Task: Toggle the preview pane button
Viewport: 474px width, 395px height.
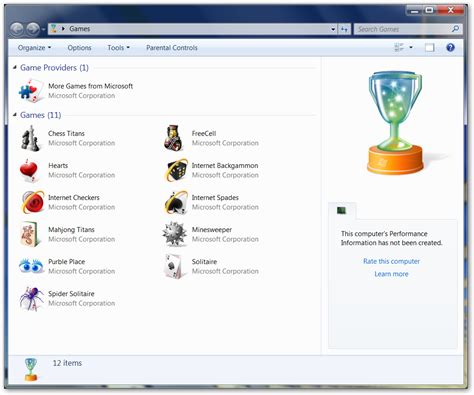Action: coord(430,48)
